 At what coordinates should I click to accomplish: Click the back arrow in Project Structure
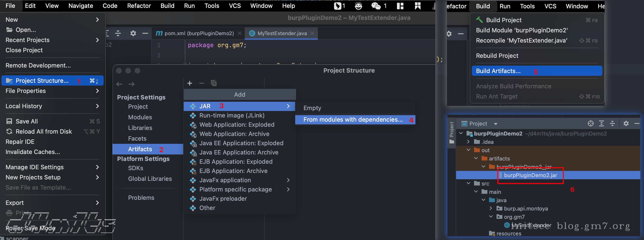coord(119,84)
